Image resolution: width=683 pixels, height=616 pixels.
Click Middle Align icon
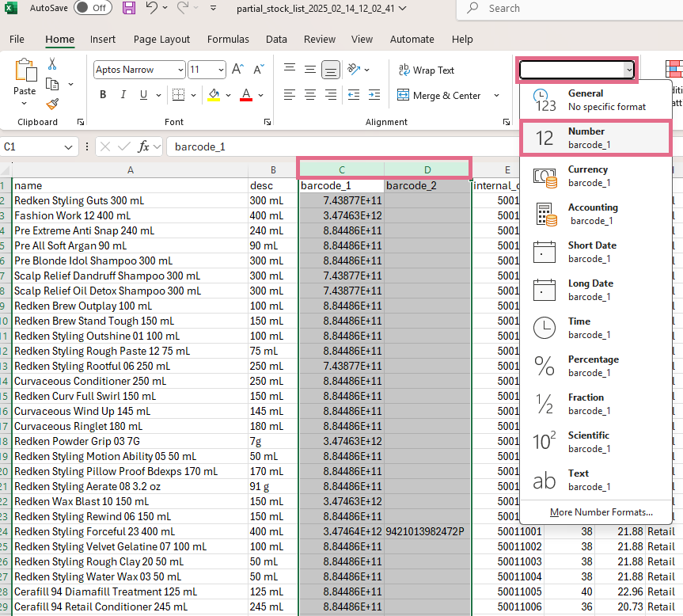coord(310,69)
